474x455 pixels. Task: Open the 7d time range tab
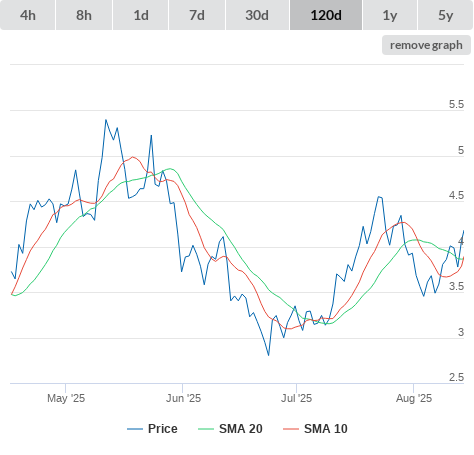(197, 15)
